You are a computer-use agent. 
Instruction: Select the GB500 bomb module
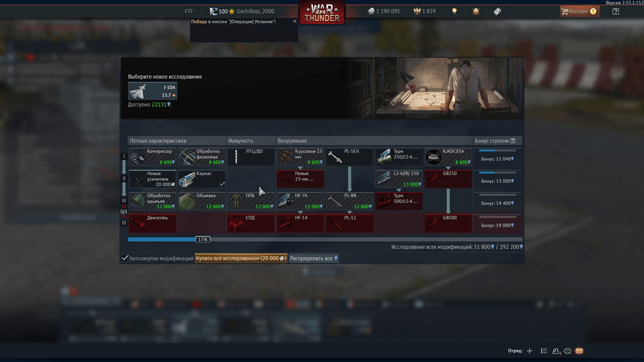click(448, 223)
